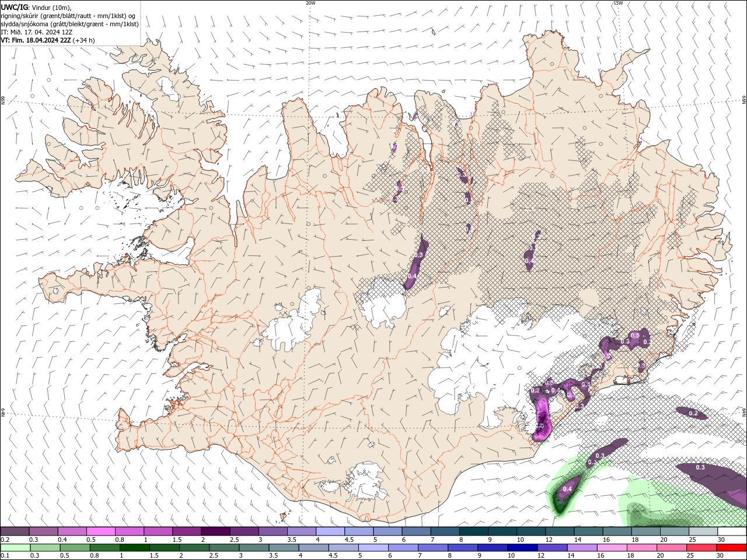Click the rose 20 swatch in lower legend row
Image resolution: width=747 pixels, height=560 pixels.
pyautogui.click(x=672, y=548)
